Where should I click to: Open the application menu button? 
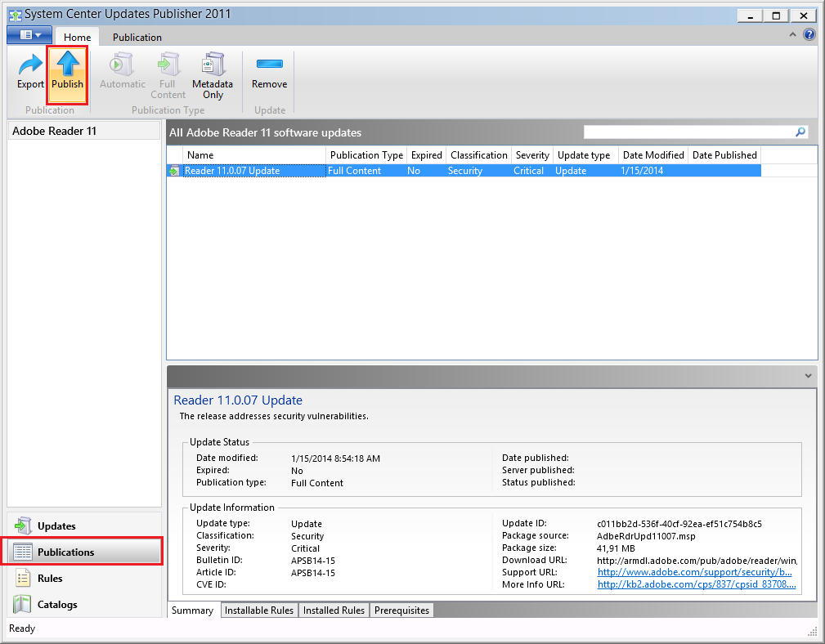point(29,35)
